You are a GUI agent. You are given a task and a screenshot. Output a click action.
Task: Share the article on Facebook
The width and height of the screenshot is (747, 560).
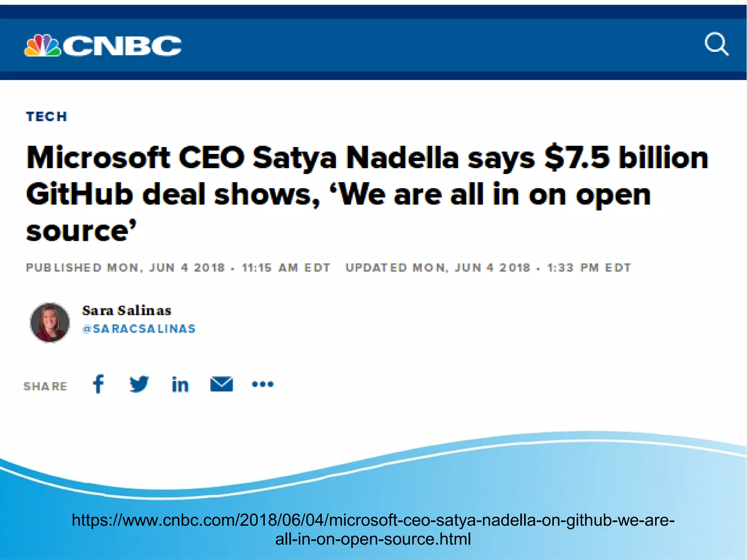click(98, 384)
